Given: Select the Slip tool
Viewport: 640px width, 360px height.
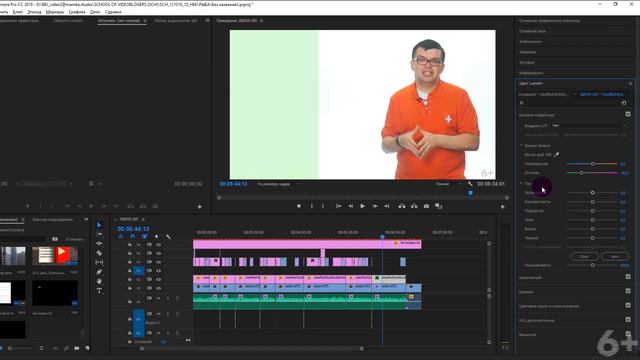Looking at the screenshot, I should 99,262.
